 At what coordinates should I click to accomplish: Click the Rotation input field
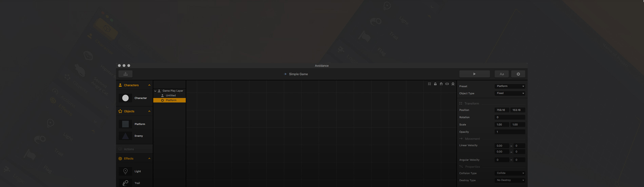pyautogui.click(x=509, y=117)
